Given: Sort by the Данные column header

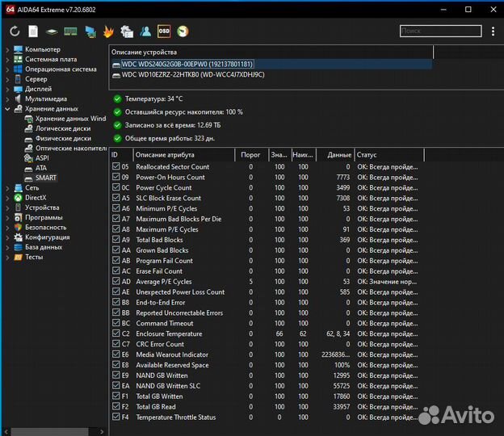Looking at the screenshot, I should [339, 154].
